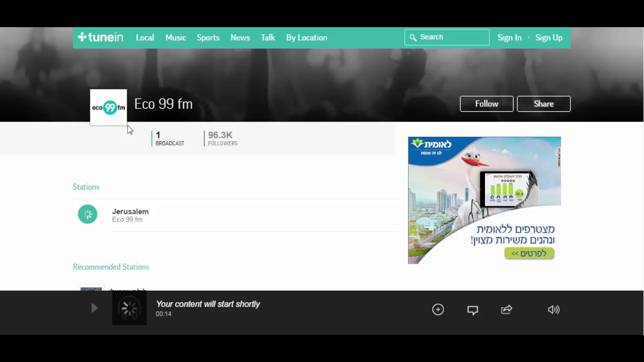
Task: Open the Sign Up link
Action: pos(548,38)
